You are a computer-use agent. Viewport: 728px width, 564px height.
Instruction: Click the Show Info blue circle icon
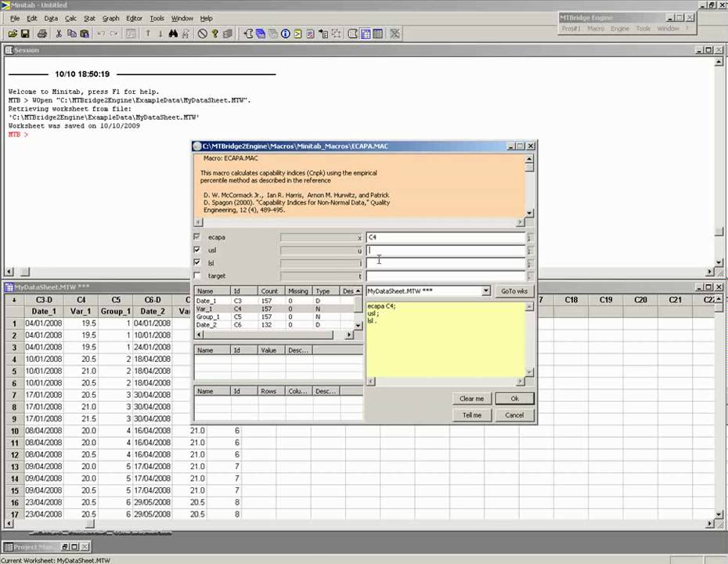tap(286, 34)
